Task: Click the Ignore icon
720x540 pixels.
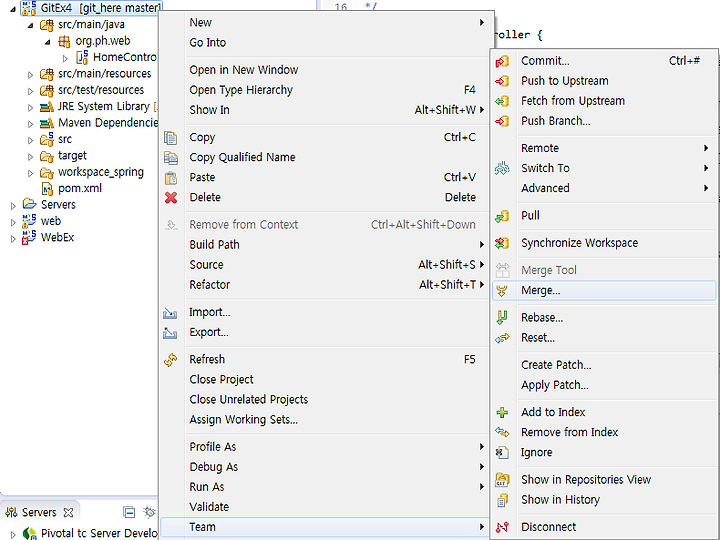Action: pyautogui.click(x=502, y=453)
